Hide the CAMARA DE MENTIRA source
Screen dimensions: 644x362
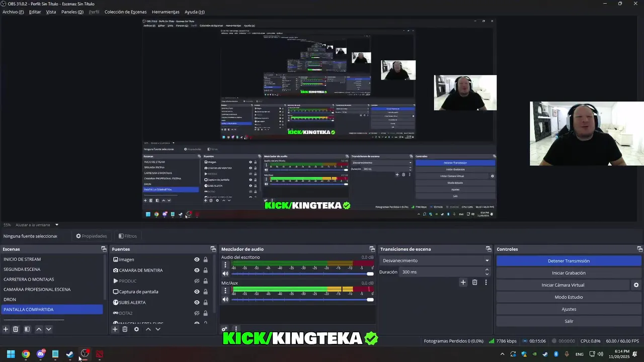[x=197, y=270]
